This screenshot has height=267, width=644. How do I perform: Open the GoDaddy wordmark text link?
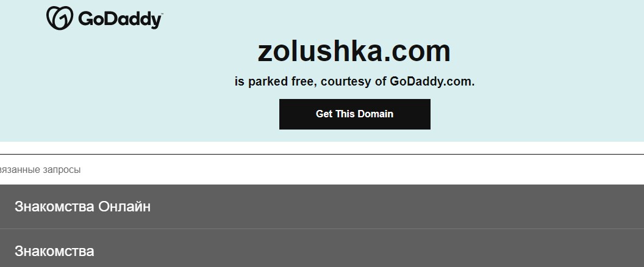(x=119, y=20)
